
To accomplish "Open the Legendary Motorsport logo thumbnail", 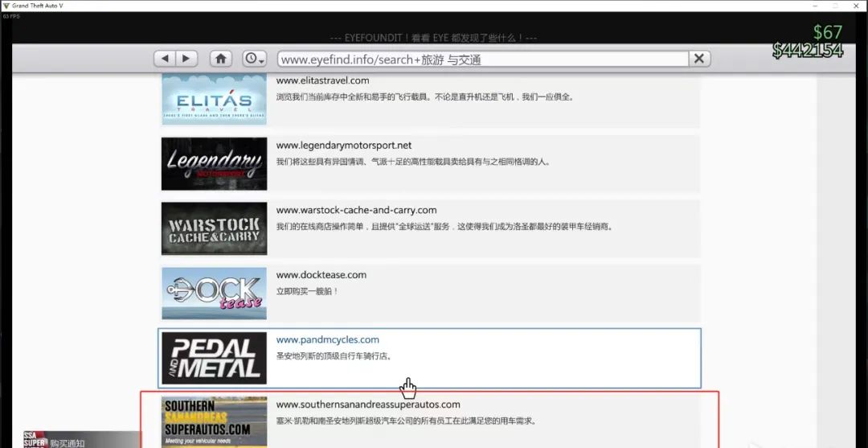I will point(215,164).
